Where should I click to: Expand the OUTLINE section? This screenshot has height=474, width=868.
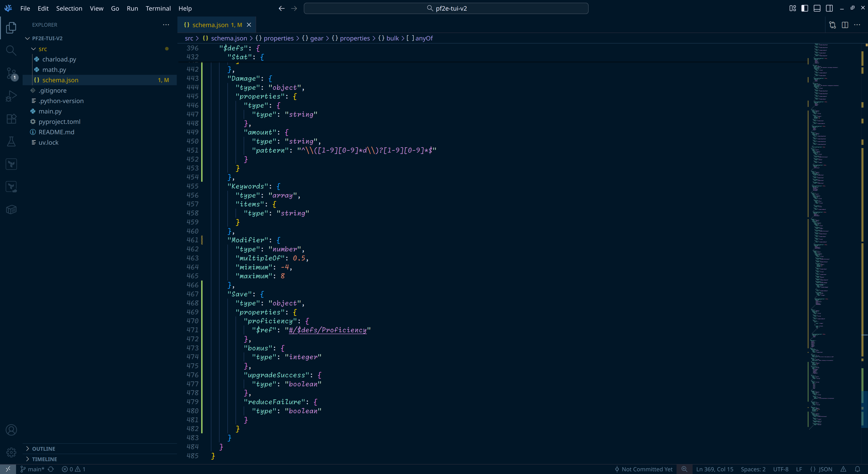(x=43, y=449)
